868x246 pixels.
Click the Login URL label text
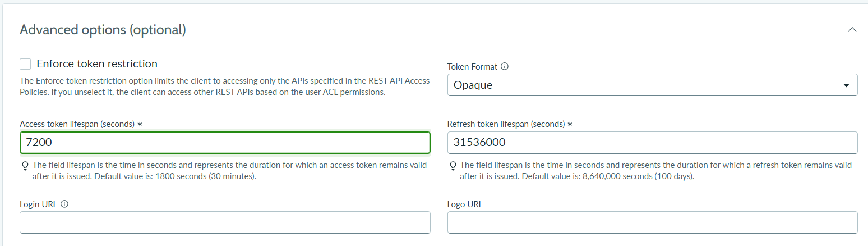click(x=38, y=204)
